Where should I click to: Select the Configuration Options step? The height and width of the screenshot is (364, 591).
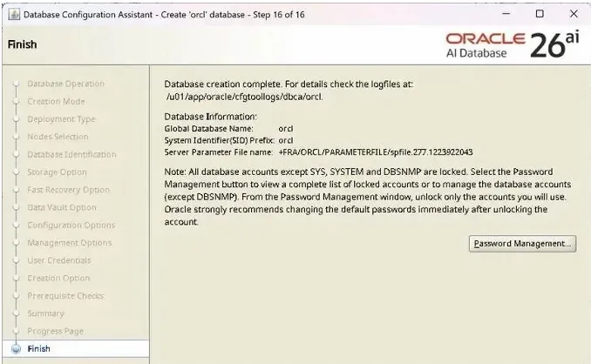71,225
